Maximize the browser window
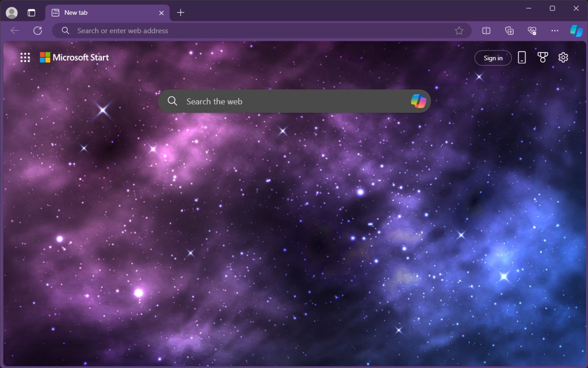588x368 pixels. coord(553,8)
